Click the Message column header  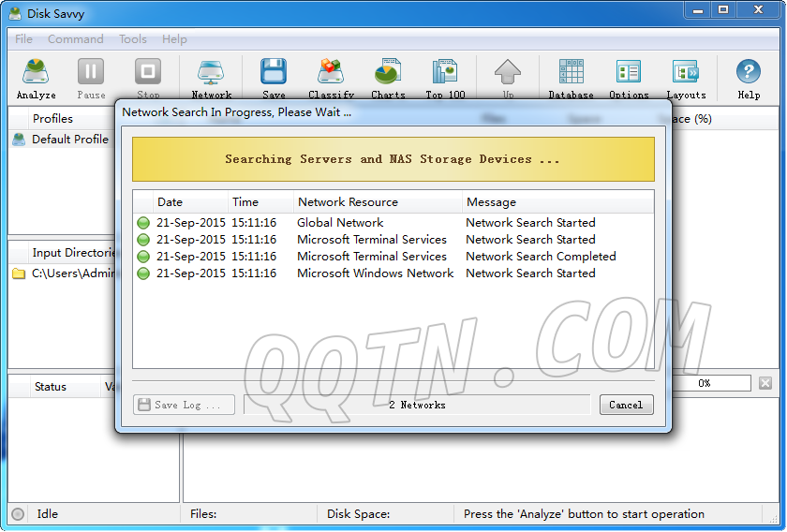pos(491,202)
